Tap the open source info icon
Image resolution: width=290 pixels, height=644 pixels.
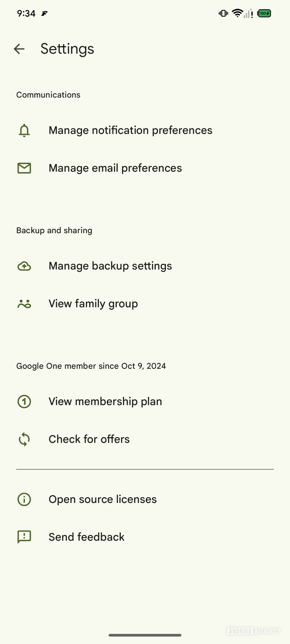tap(24, 499)
